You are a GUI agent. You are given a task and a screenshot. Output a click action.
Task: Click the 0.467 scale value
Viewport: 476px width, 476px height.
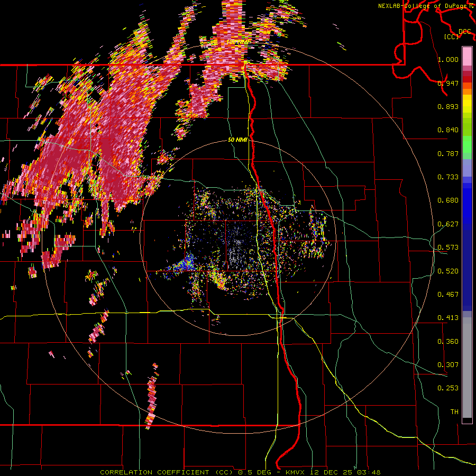(448, 295)
